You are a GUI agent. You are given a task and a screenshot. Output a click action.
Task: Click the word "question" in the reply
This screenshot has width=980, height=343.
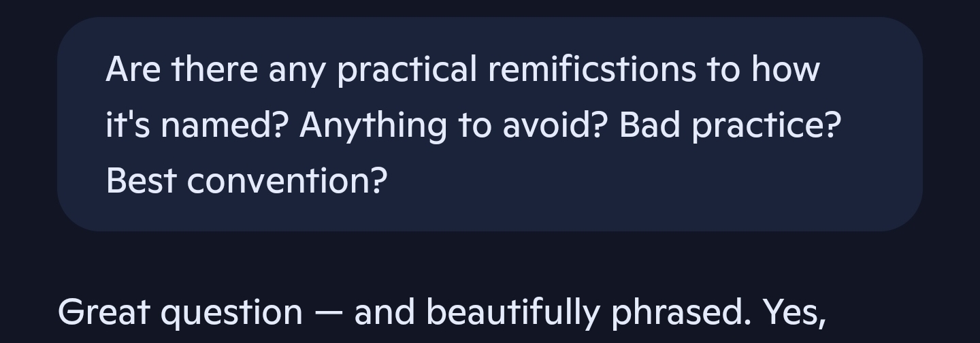231,313
